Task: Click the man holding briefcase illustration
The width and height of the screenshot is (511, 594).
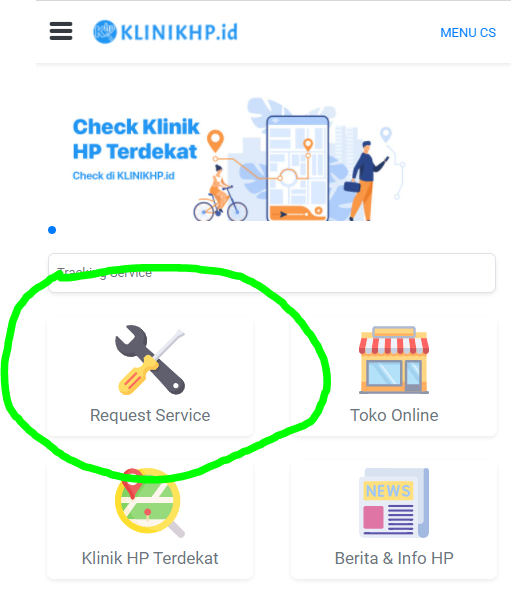Action: (366, 181)
